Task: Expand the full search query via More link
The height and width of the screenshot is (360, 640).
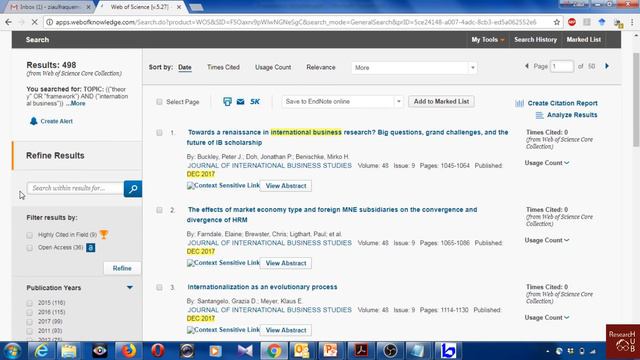Action: pos(76,103)
